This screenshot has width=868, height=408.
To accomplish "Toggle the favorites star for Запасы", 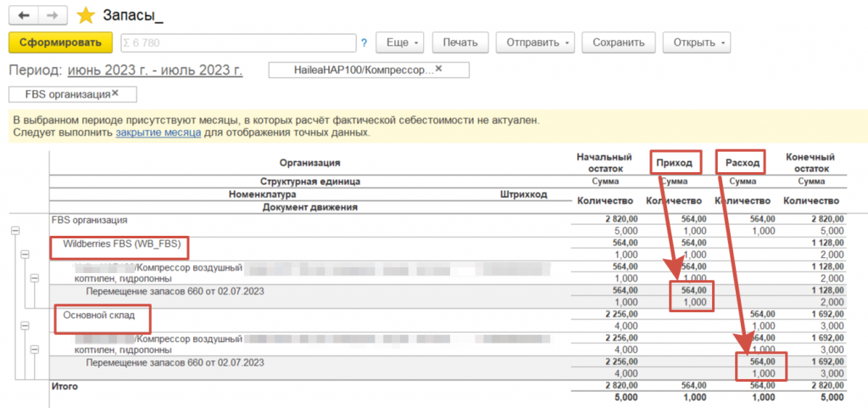I will [x=86, y=15].
